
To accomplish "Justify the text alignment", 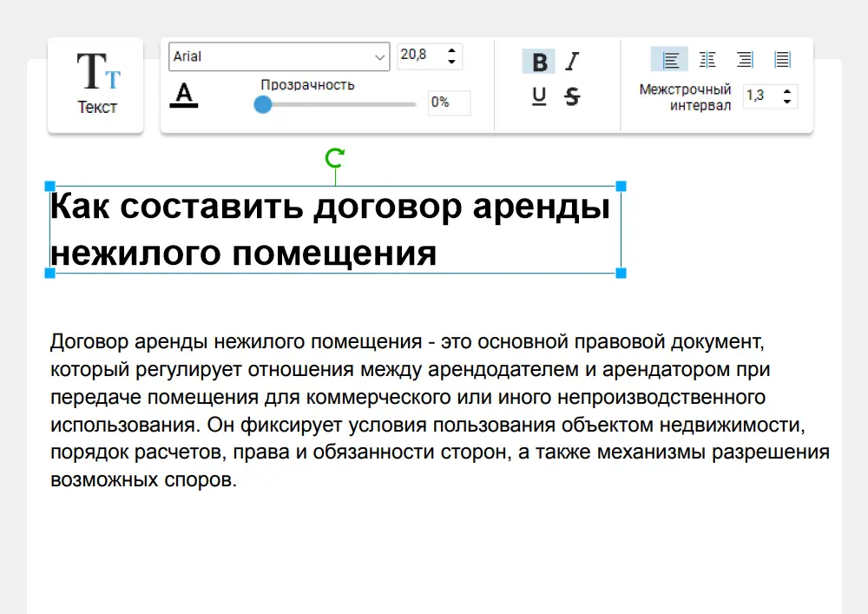I will pos(782,59).
